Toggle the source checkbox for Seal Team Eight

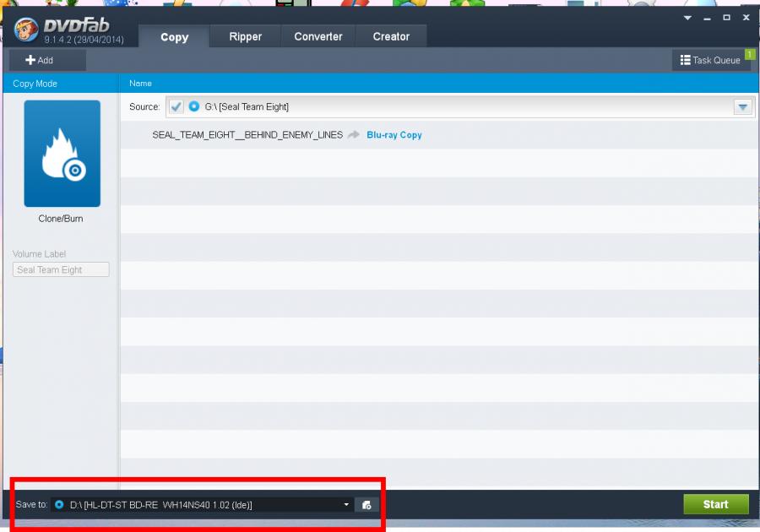click(x=176, y=106)
